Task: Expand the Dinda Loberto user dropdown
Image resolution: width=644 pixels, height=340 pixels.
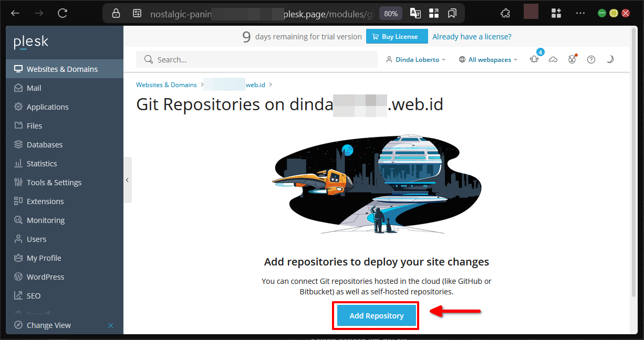Action: point(416,60)
